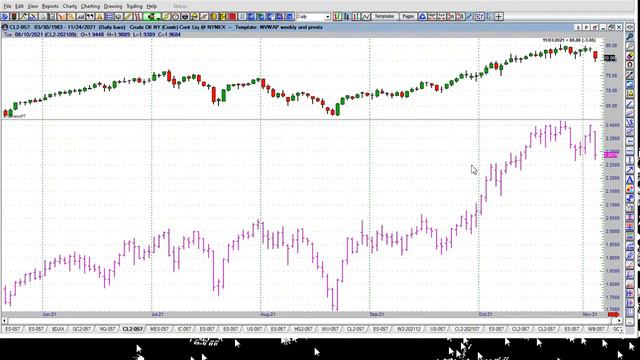Image resolution: width=640 pixels, height=360 pixels.
Task: Click the blue triangle toolbar icon
Action: tap(422, 17)
